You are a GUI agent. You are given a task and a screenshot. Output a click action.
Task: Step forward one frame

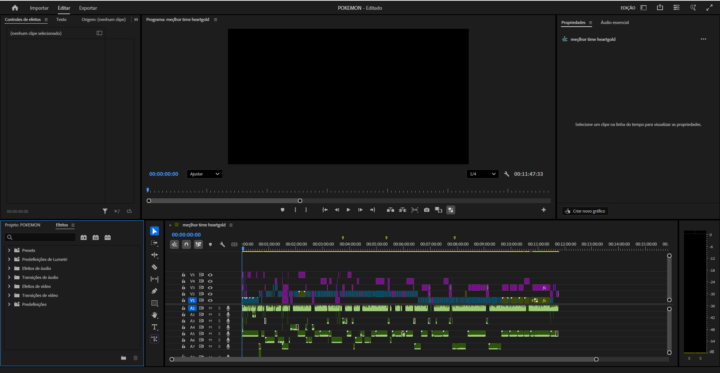point(360,210)
